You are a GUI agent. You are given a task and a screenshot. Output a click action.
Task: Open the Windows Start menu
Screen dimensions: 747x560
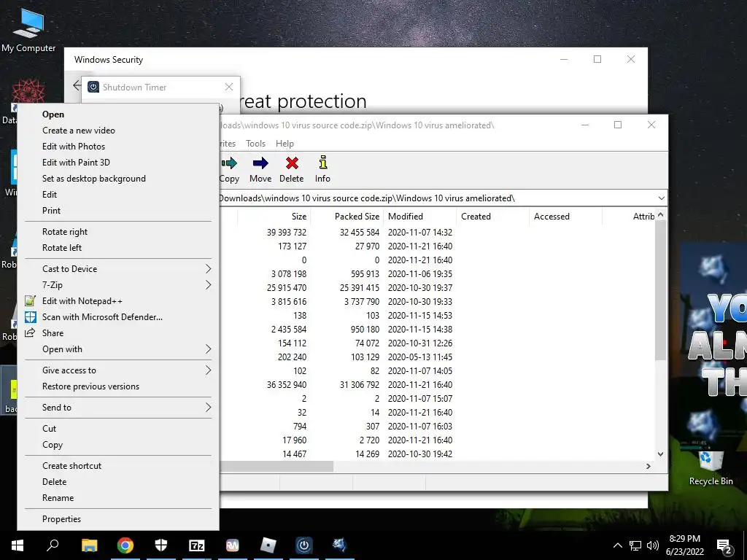[x=18, y=545]
